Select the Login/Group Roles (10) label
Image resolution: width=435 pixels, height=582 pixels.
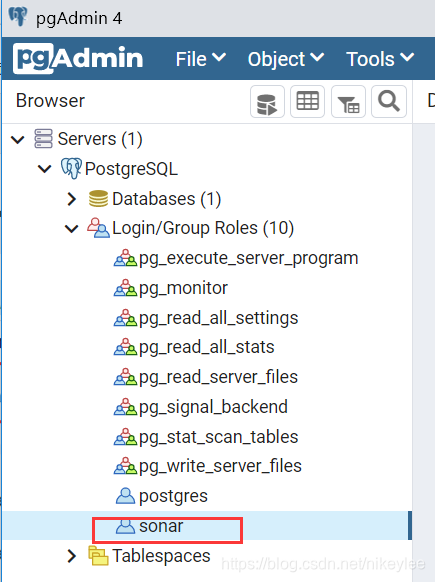tap(203, 228)
